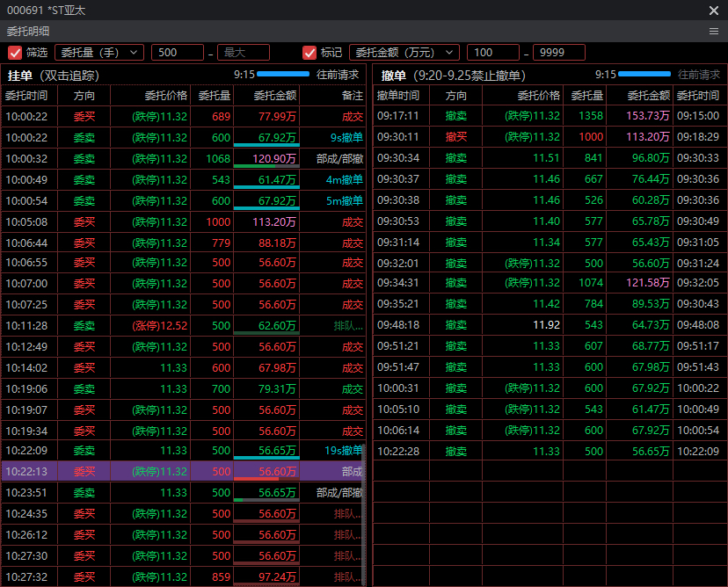The width and height of the screenshot is (728, 587).
Task: Click 96.80万 in the 09:30:34 cancel row
Action: (x=651, y=158)
